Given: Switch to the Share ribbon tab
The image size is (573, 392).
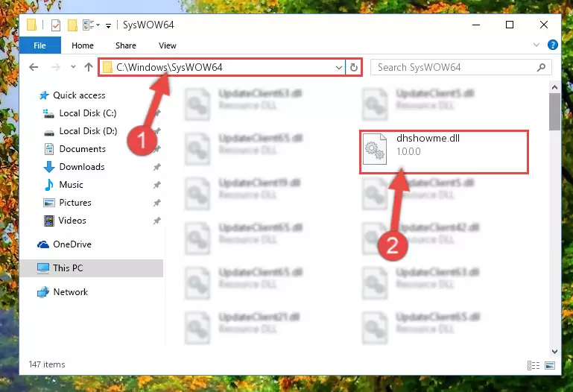Looking at the screenshot, I should point(126,45).
